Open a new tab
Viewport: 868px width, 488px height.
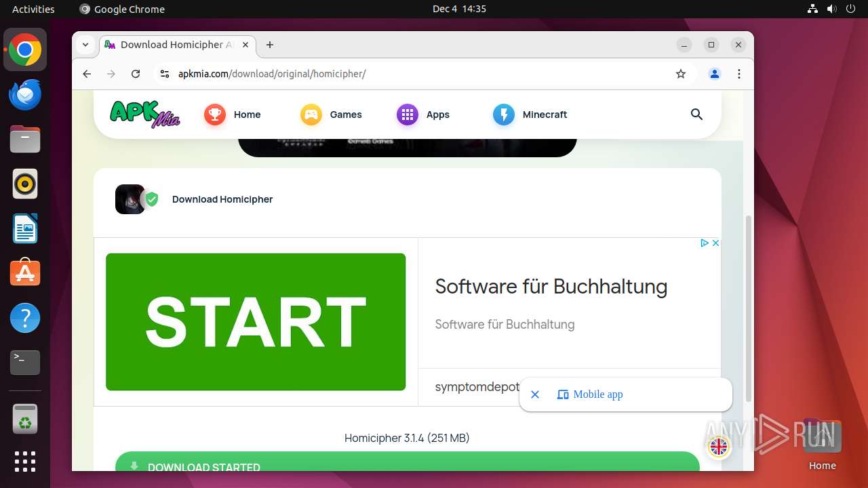point(270,45)
